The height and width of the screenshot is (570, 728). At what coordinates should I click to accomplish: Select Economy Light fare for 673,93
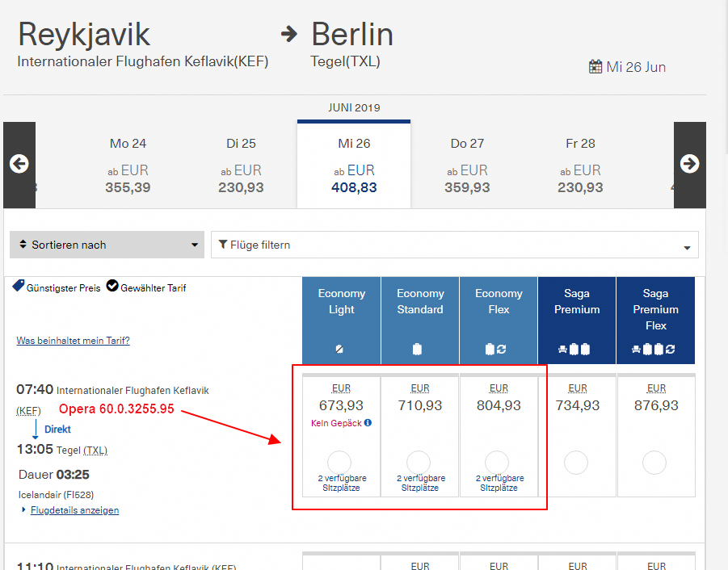[x=340, y=463]
